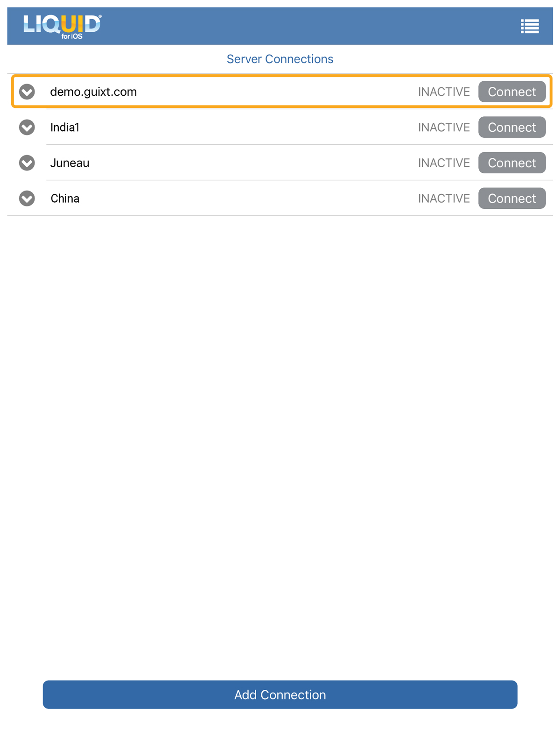Screen dimensions: 560x730
Task: Click the INACTIVE status of China
Action: point(444,198)
